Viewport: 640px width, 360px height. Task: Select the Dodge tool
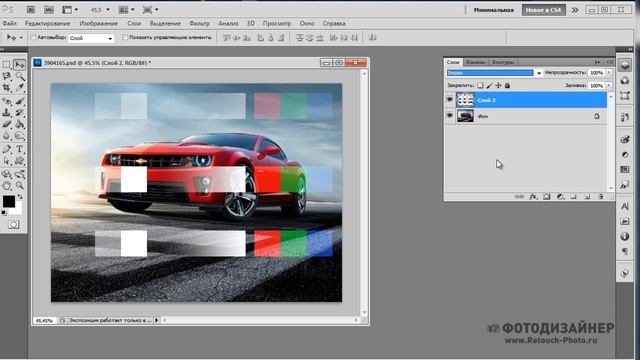[19, 136]
